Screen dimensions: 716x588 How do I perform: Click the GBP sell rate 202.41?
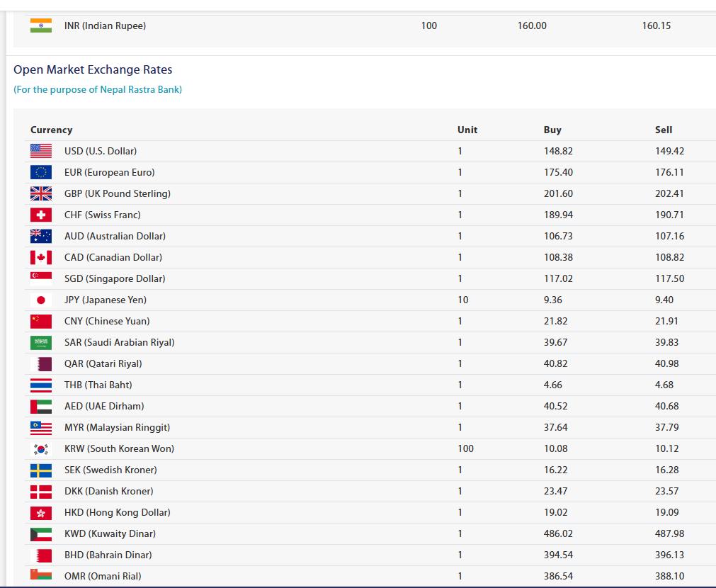click(x=669, y=193)
